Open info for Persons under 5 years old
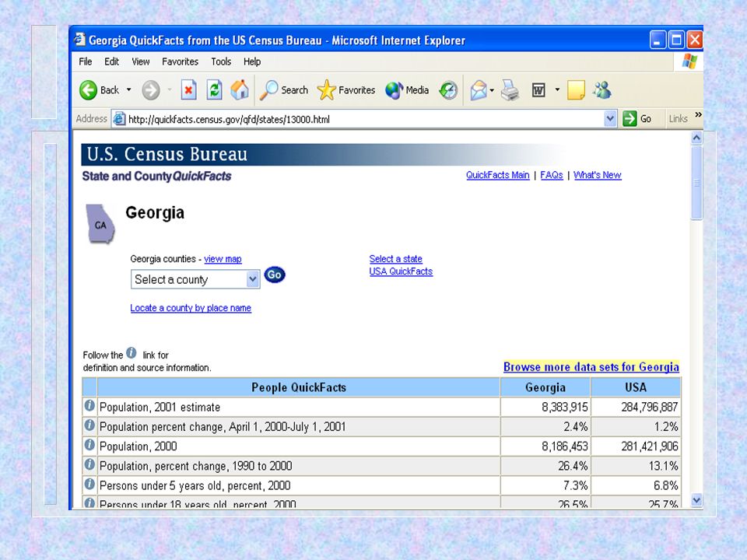This screenshot has height=560, width=747. tap(89, 484)
